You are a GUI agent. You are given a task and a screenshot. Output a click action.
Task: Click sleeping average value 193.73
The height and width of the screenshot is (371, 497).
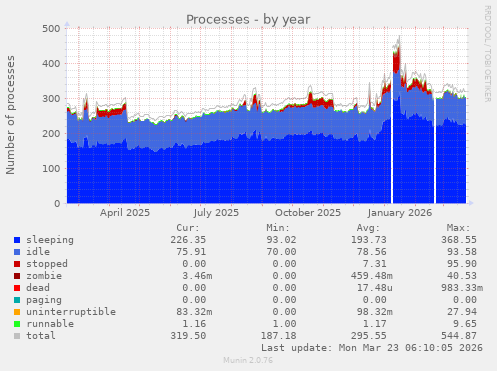click(x=368, y=240)
